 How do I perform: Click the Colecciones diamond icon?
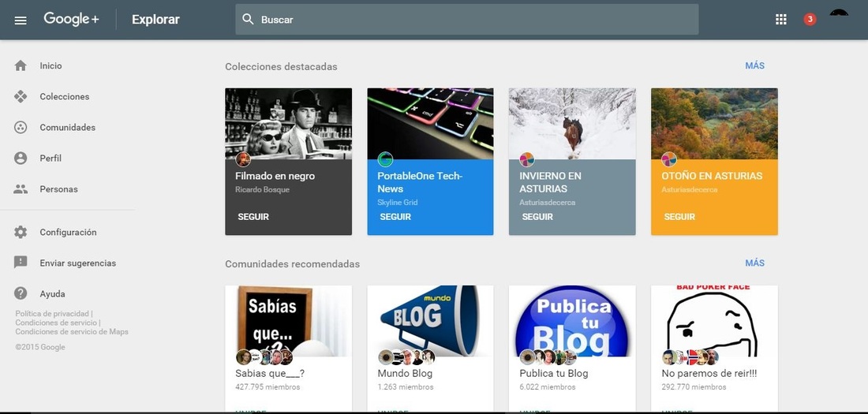pyautogui.click(x=21, y=96)
